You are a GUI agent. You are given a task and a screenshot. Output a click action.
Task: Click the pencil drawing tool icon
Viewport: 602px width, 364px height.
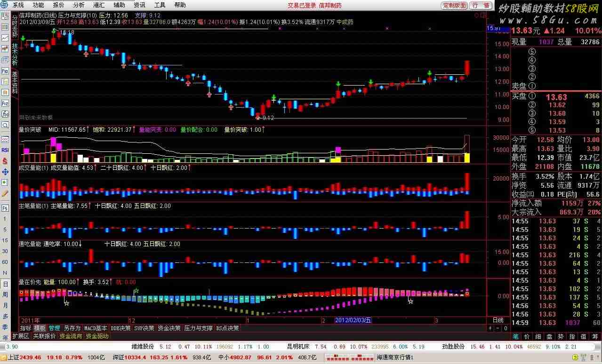point(5,193)
